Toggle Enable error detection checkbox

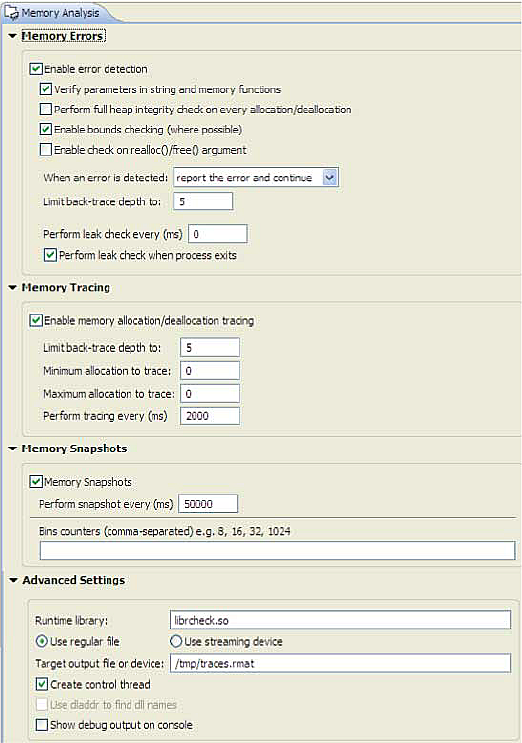36,69
